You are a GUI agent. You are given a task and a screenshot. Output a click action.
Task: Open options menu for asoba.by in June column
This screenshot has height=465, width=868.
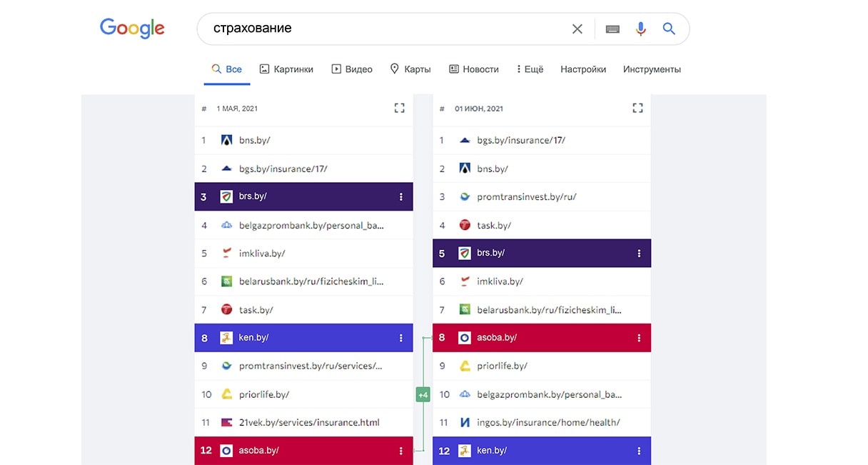tap(640, 338)
